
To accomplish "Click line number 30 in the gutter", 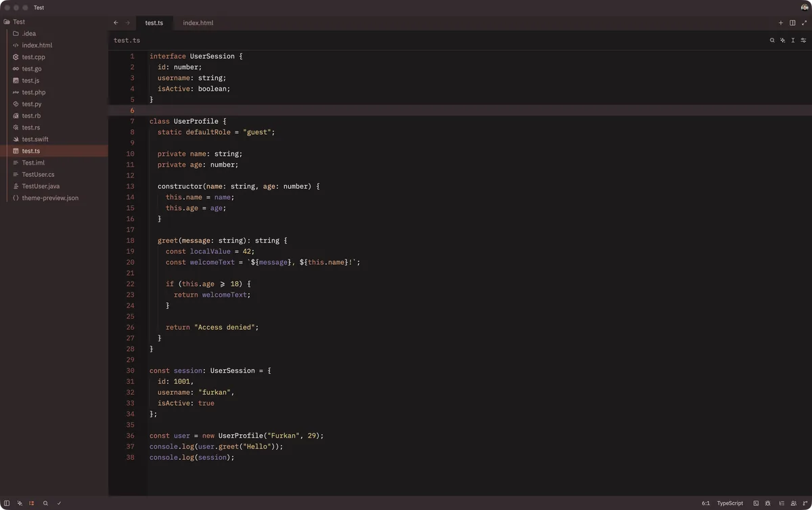I will pyautogui.click(x=130, y=370).
